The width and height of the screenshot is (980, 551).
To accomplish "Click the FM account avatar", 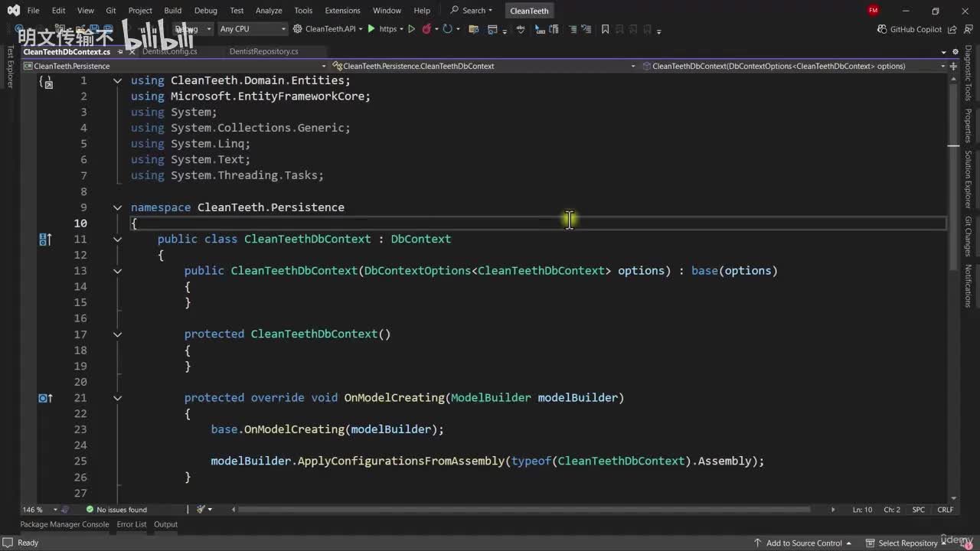I will point(873,11).
